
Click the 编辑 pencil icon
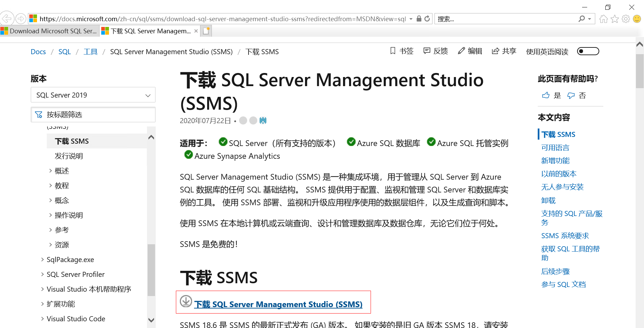[x=461, y=51]
